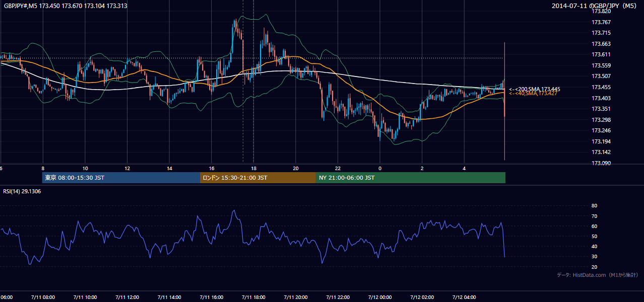The image size is (644, 302).
Task: Click price level 173.455 on the axis
Action: click(x=602, y=87)
